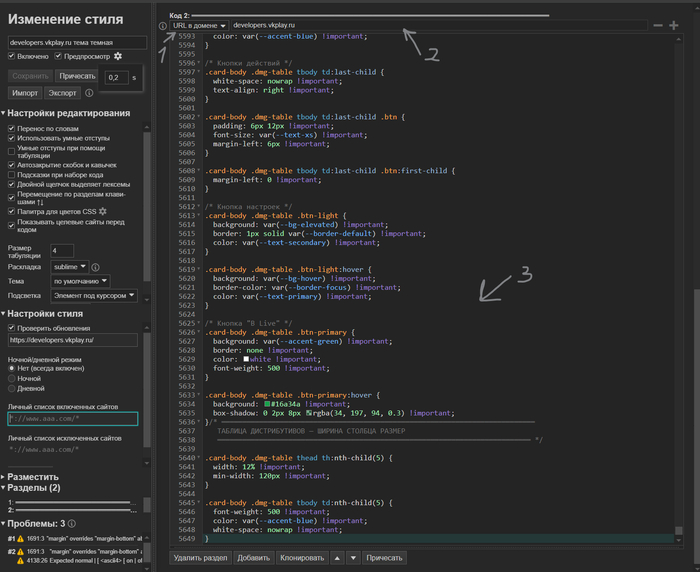Open the Раскладка sublime dropdown
The width and height of the screenshot is (700, 572).
tap(69, 266)
